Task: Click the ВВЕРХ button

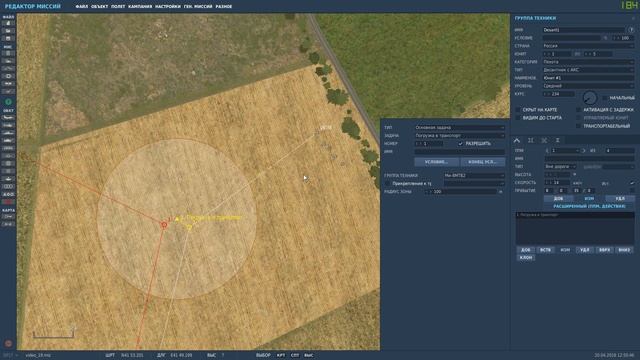Action: click(x=604, y=250)
